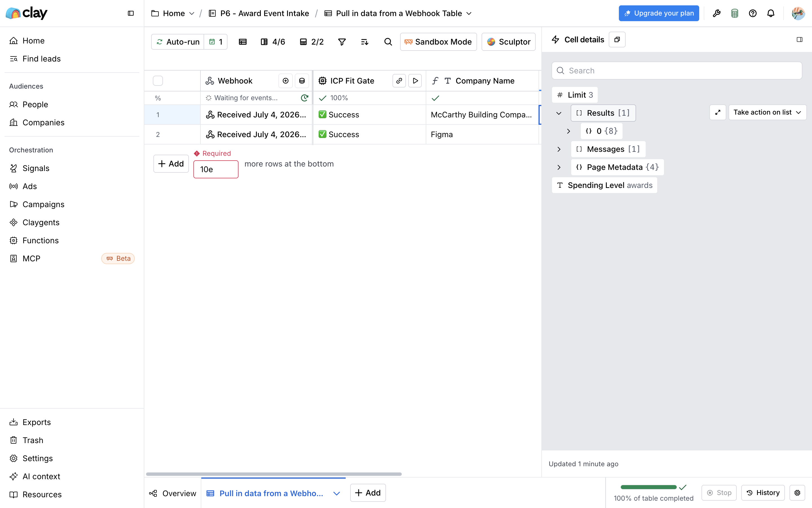Open Companies audiences

(x=43, y=123)
